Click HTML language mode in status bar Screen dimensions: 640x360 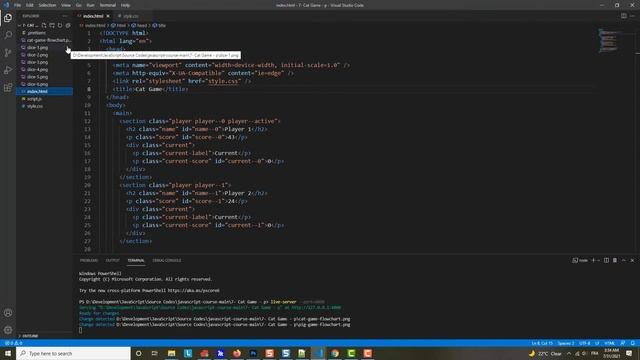click(x=609, y=343)
